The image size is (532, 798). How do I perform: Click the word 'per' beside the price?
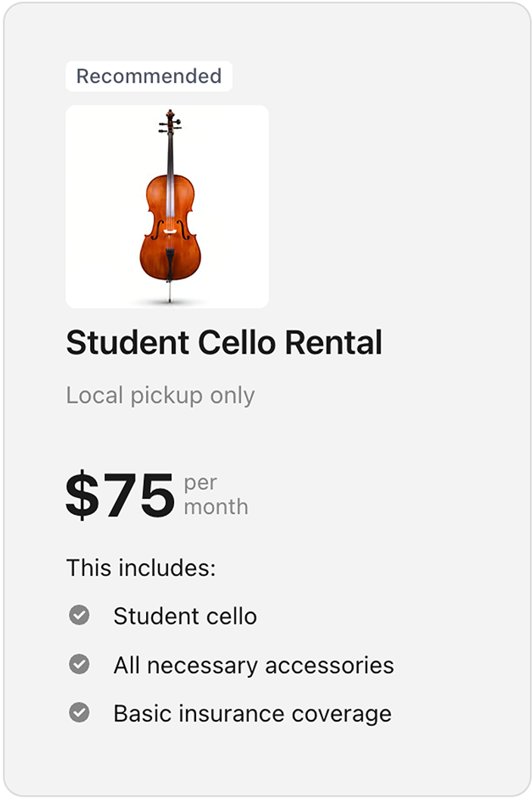(201, 482)
